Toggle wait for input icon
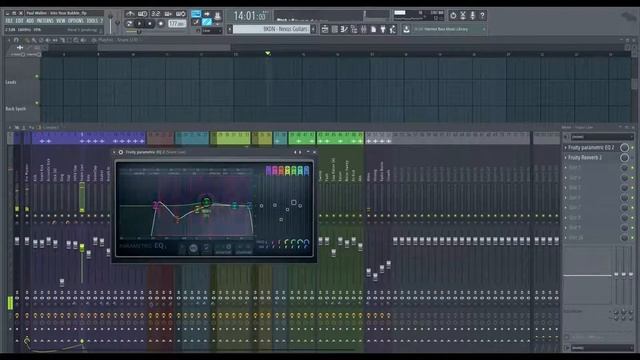The width and height of the screenshot is (640, 360). tap(143, 13)
